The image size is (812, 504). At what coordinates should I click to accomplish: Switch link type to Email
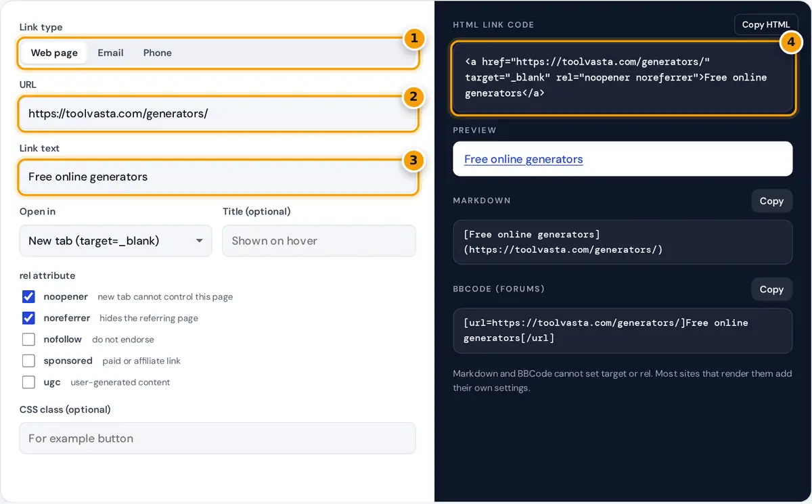[110, 53]
